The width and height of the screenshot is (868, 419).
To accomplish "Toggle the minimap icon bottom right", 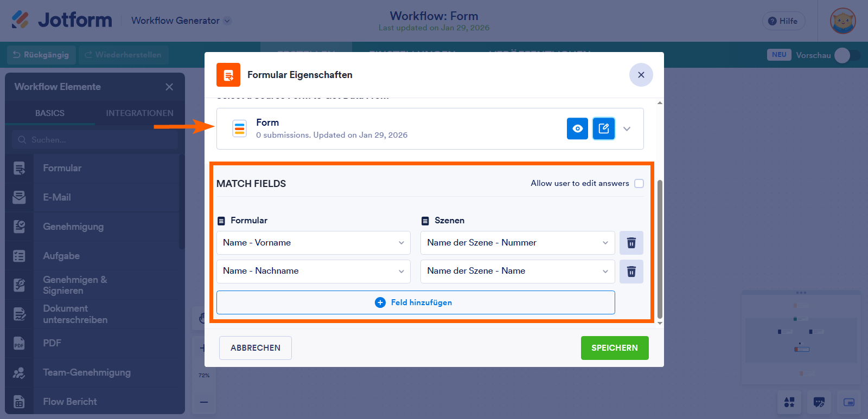I will click(x=849, y=402).
